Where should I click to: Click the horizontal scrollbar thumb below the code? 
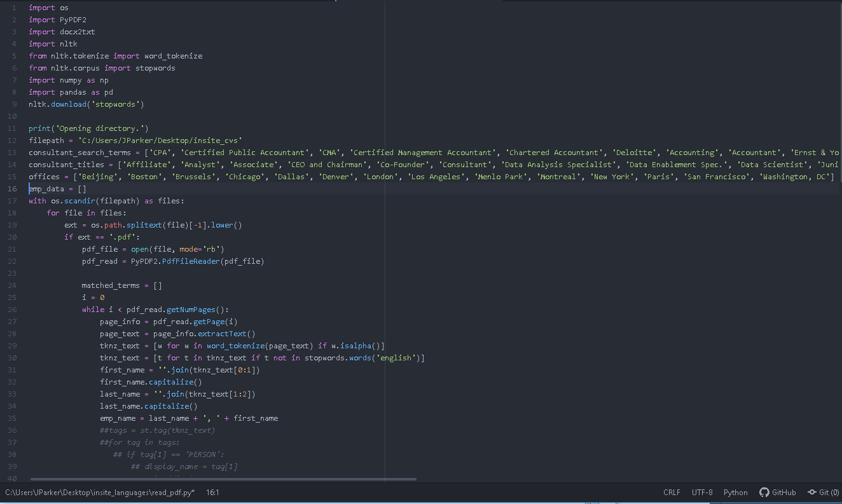(x=223, y=479)
